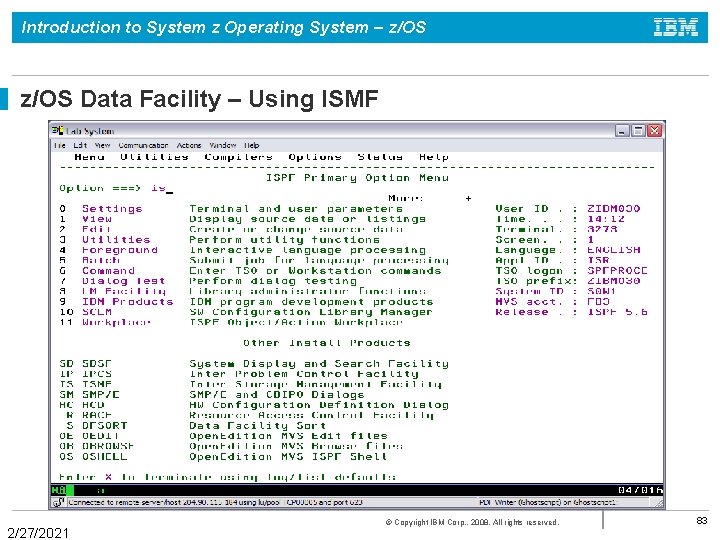The height and width of the screenshot is (540, 720).
Task: Click the Edit option row
Action: click(231, 229)
